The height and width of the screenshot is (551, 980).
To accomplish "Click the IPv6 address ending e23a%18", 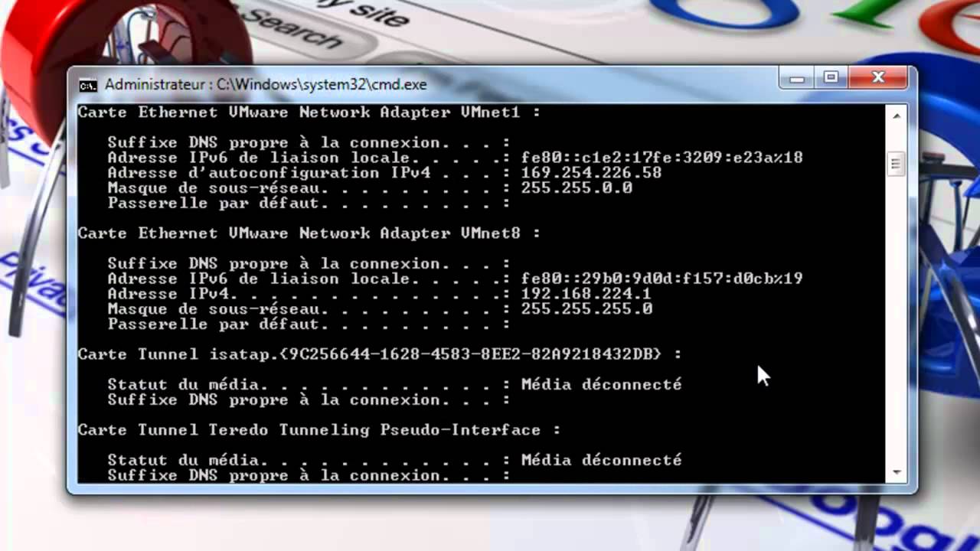I will [x=662, y=158].
